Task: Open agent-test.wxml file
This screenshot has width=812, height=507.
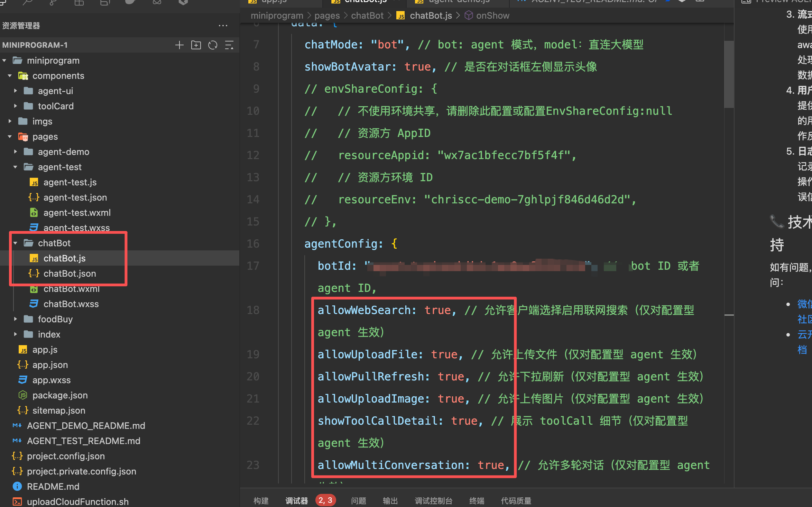Action: 77,213
